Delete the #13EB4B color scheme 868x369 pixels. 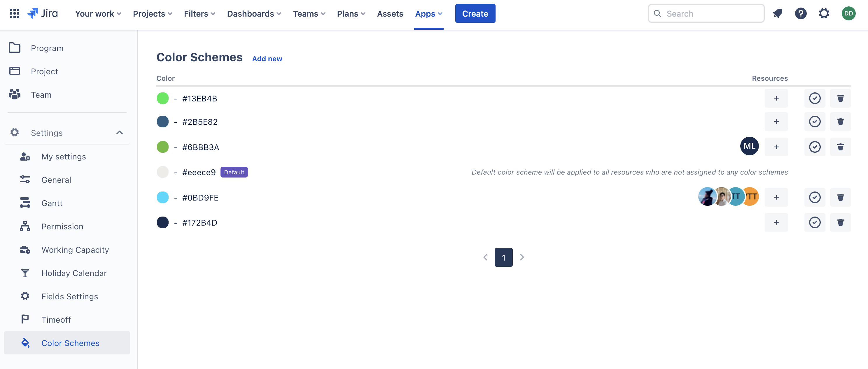click(x=840, y=98)
